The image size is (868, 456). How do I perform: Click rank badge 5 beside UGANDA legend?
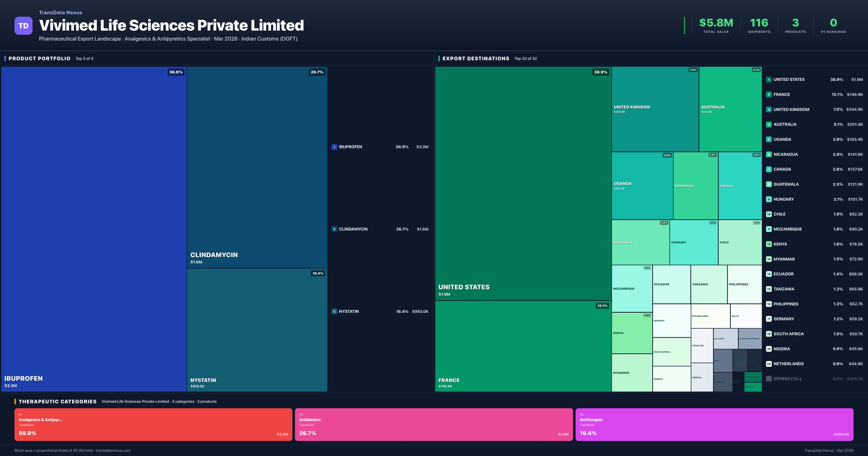point(769,140)
